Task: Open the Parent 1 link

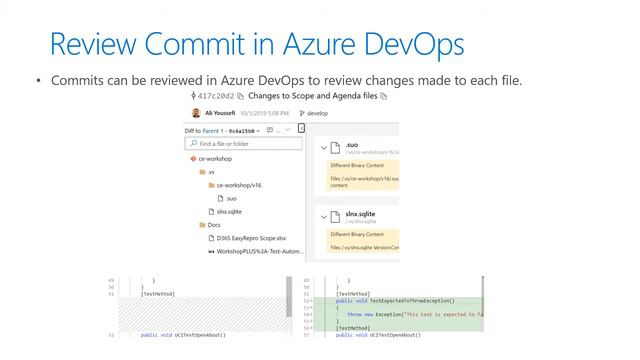Action: click(213, 131)
